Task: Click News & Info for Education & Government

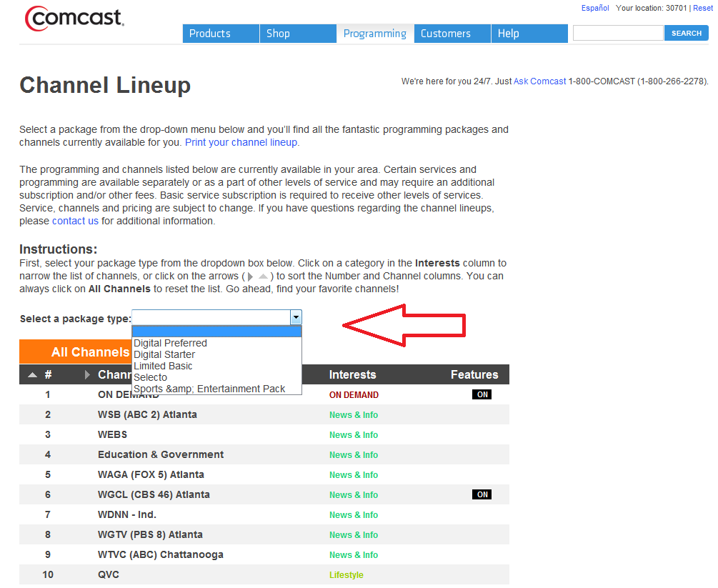Action: (x=354, y=454)
